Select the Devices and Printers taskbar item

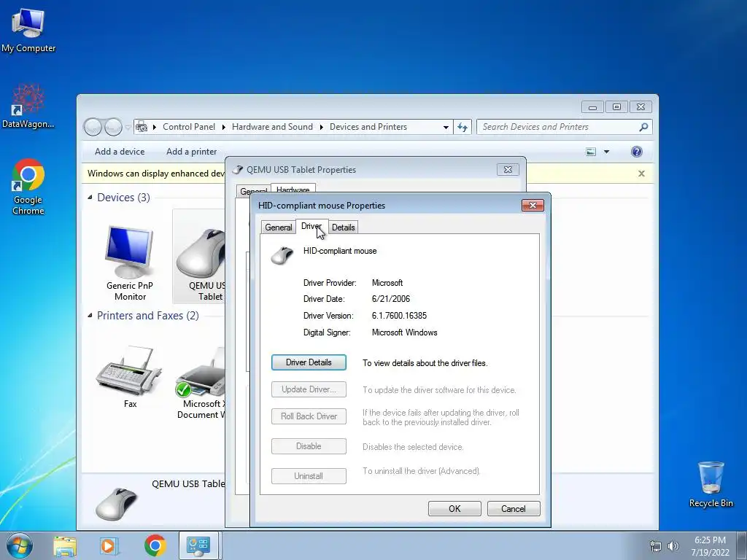pos(198,545)
